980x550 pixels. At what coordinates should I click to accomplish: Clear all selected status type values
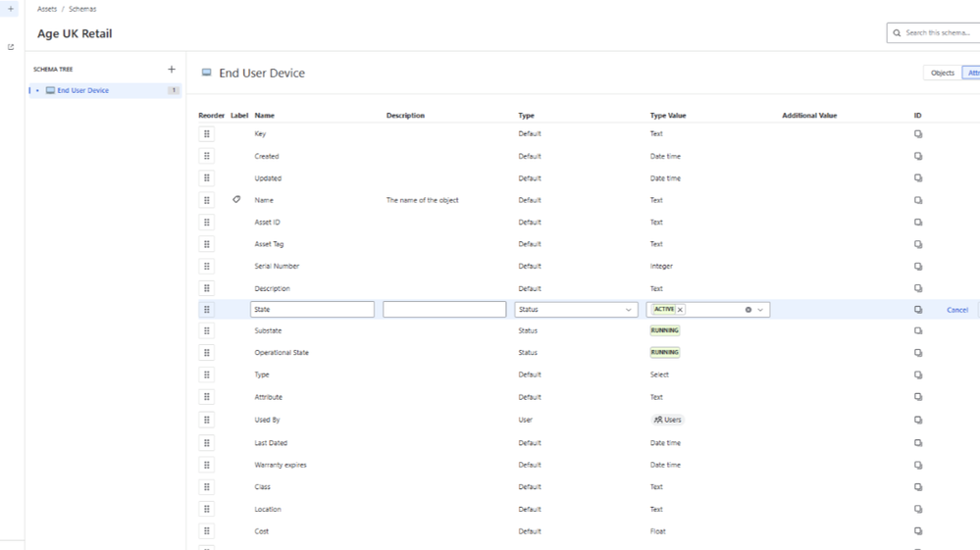pyautogui.click(x=748, y=310)
